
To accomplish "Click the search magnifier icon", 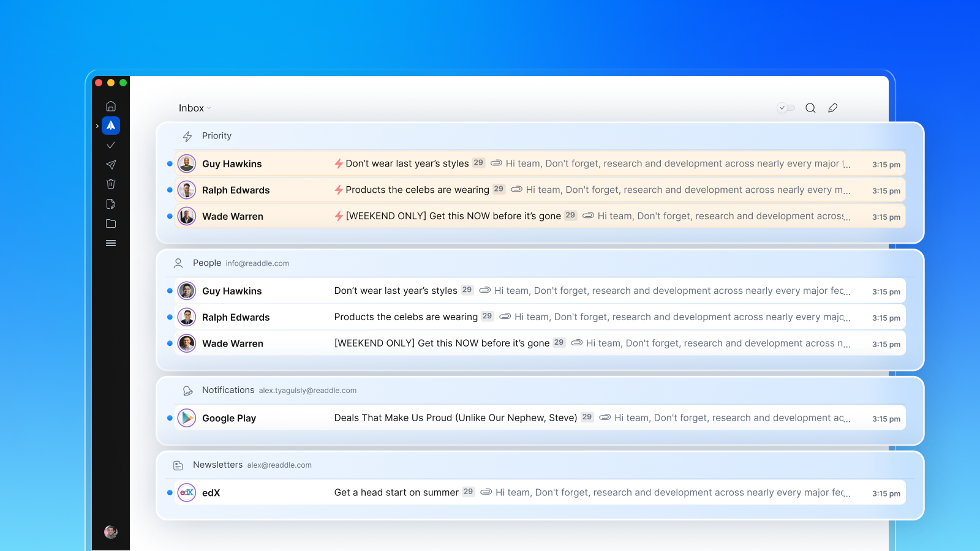I will coord(810,108).
